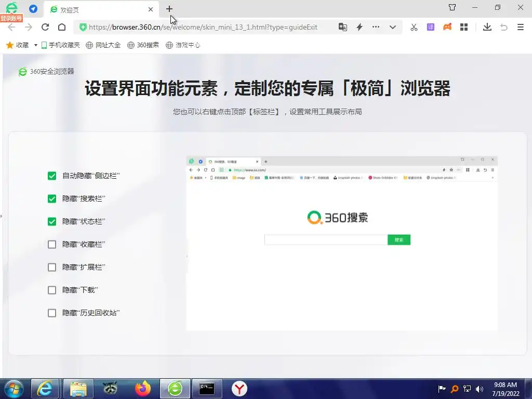Open File Explorer from taskbar
Image resolution: width=532 pixels, height=399 pixels.
78,389
